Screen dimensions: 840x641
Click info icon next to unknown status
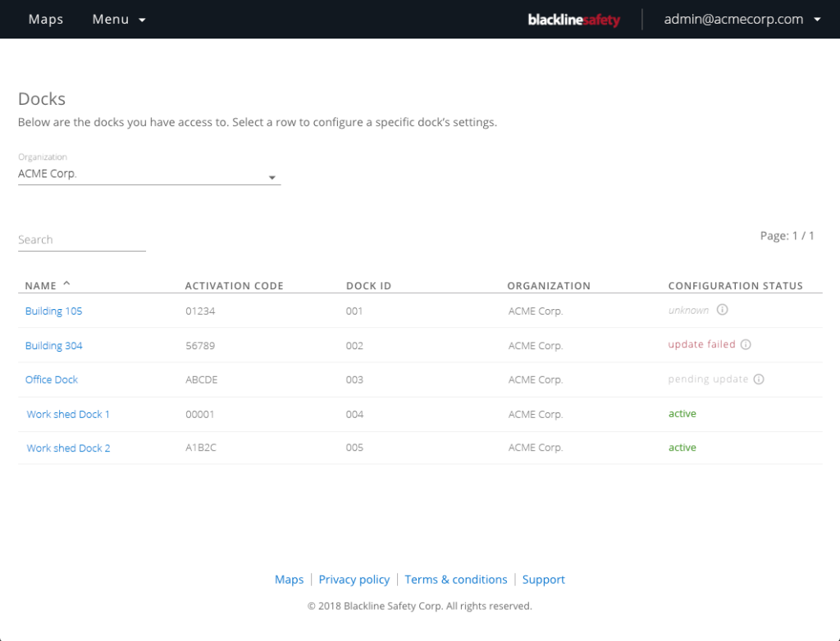pos(723,311)
